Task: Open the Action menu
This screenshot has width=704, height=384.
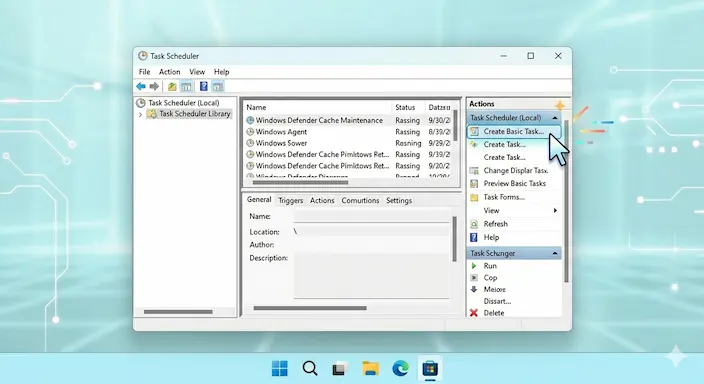Action: pos(169,72)
